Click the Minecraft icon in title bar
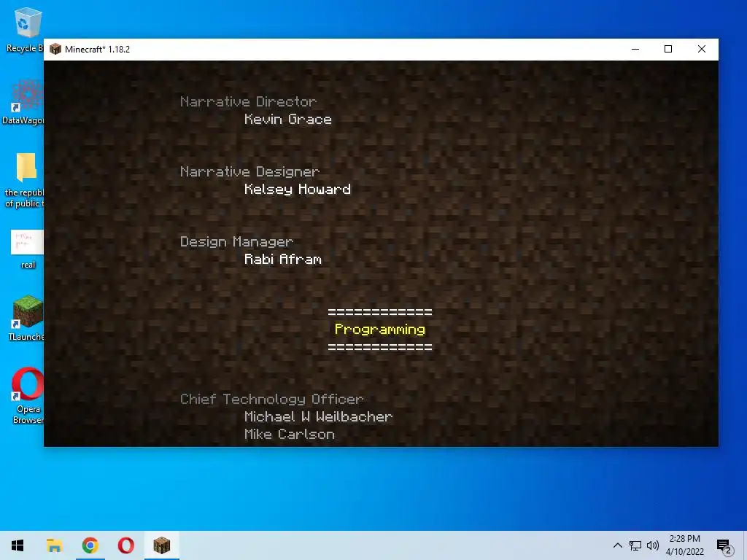Image resolution: width=747 pixels, height=560 pixels. click(55, 49)
